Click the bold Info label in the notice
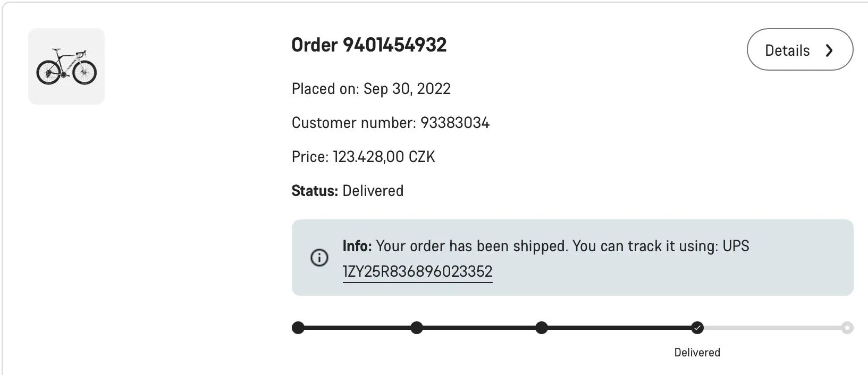868x375 pixels. (x=357, y=246)
